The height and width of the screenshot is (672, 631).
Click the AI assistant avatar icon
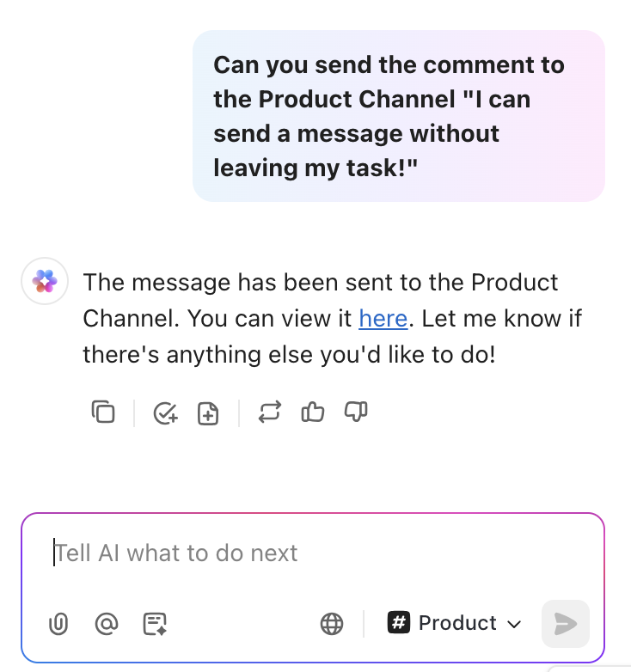(45, 281)
